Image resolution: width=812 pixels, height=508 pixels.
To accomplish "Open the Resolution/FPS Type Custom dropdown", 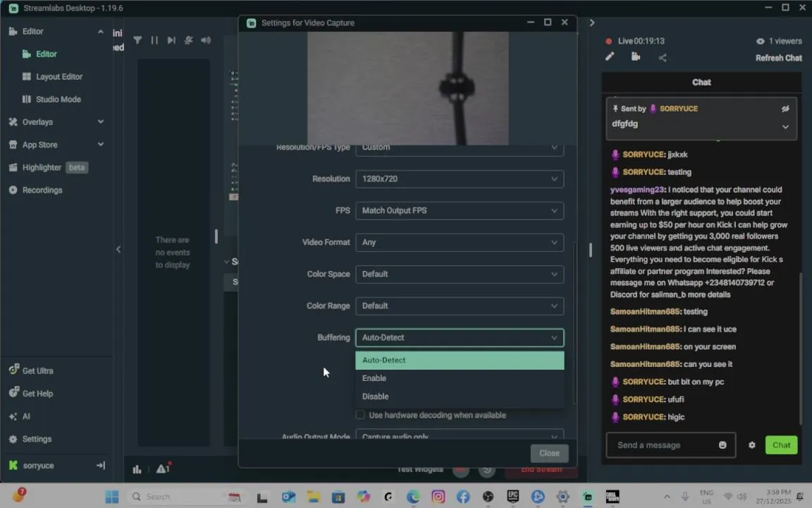I will 460,149.
